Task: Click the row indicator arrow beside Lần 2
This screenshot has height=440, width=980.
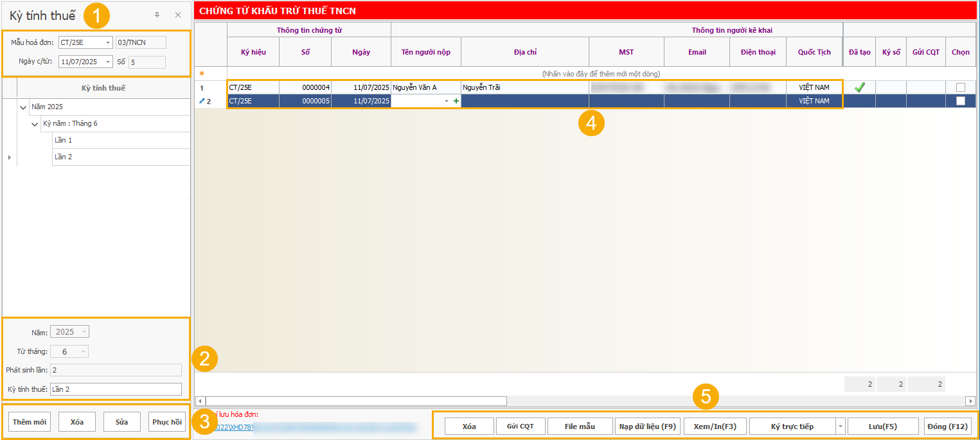Action: (x=9, y=157)
